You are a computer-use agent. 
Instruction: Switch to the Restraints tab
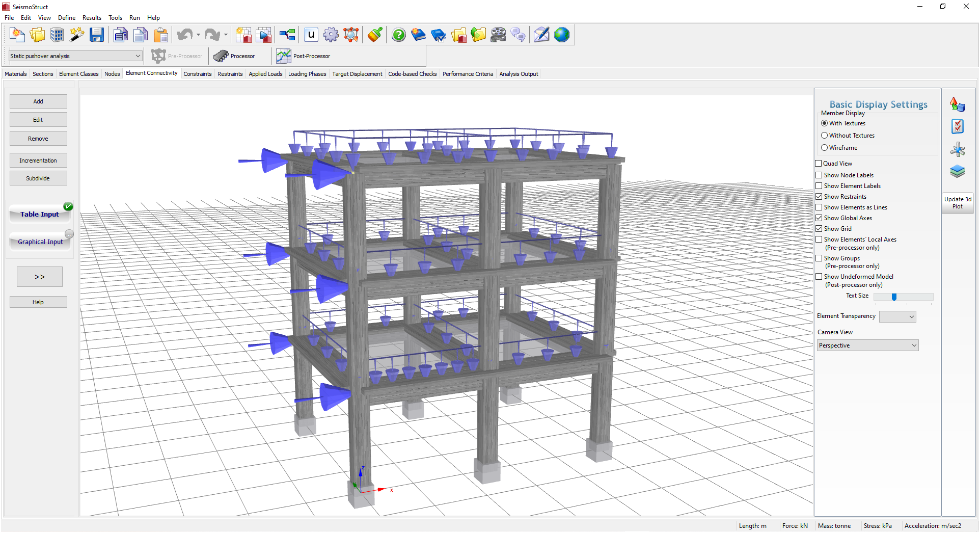(x=230, y=73)
